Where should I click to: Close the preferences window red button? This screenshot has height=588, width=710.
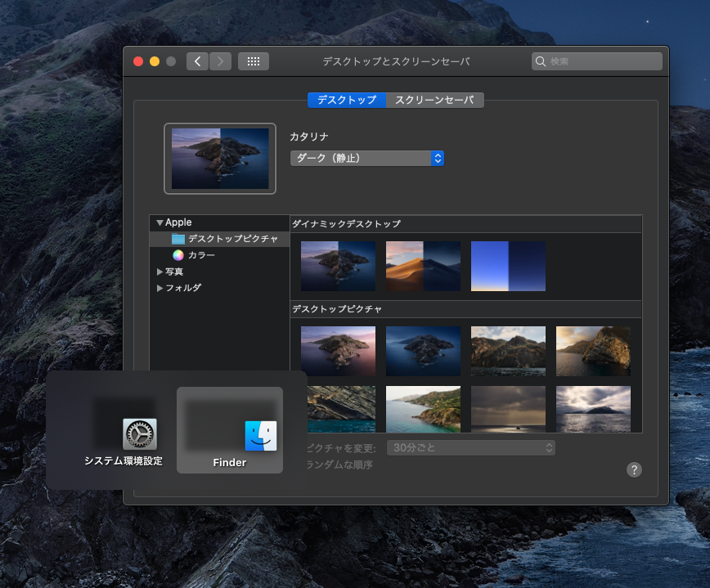pos(138,61)
